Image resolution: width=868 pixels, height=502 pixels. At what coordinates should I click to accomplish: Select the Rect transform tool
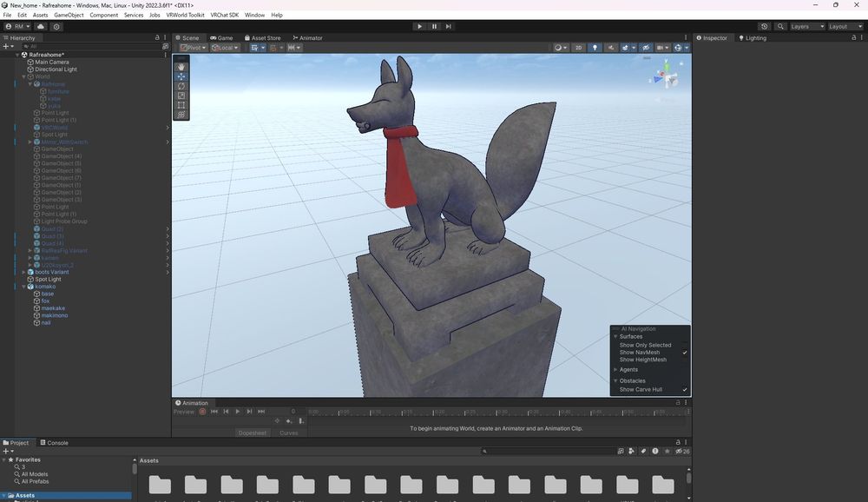[181, 105]
